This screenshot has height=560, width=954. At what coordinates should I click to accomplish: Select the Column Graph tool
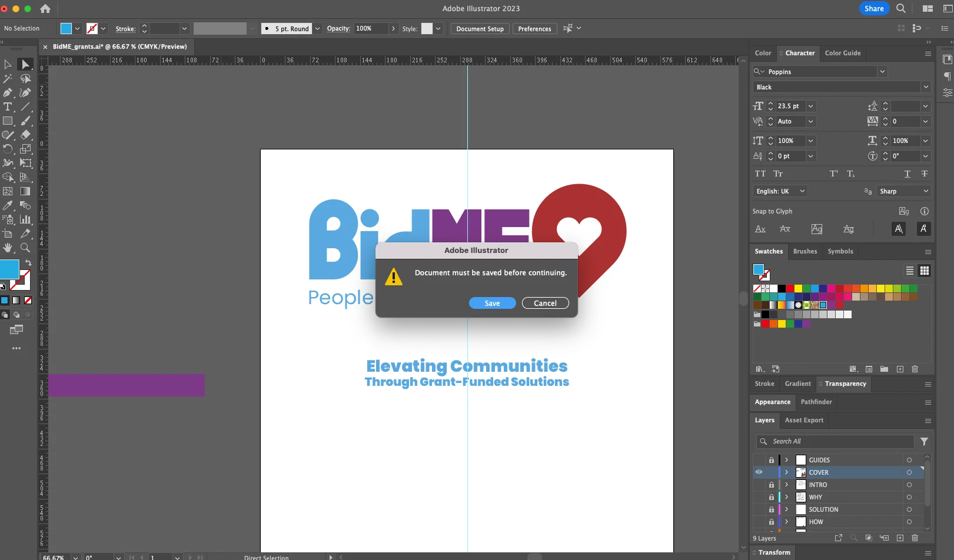(25, 219)
